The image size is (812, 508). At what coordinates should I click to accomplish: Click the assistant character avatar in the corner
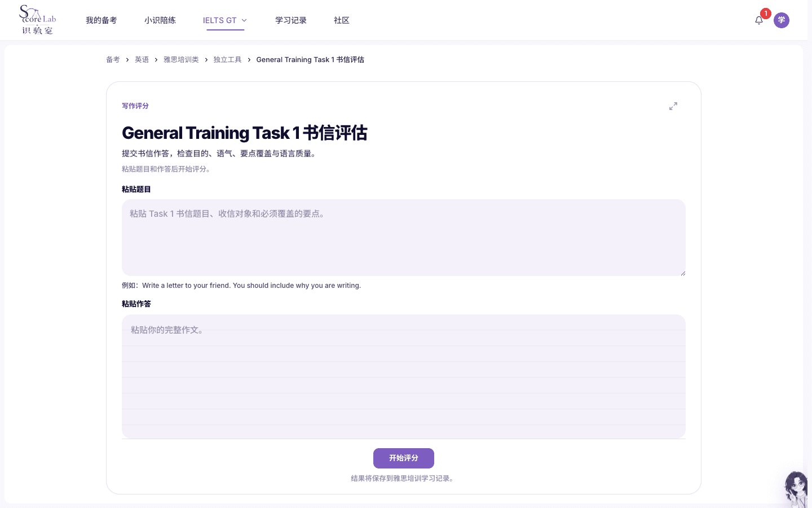pos(797,489)
